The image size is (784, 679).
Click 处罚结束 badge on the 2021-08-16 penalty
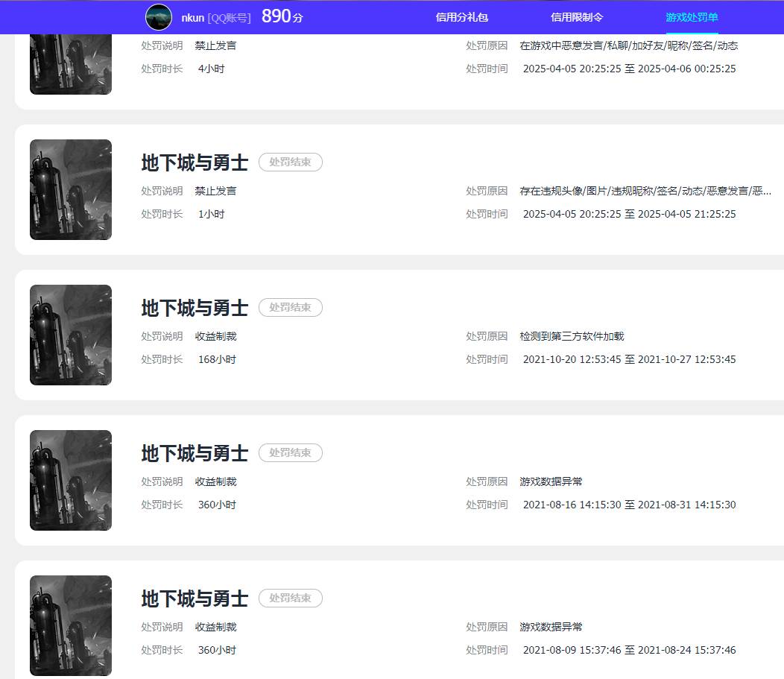coord(290,452)
